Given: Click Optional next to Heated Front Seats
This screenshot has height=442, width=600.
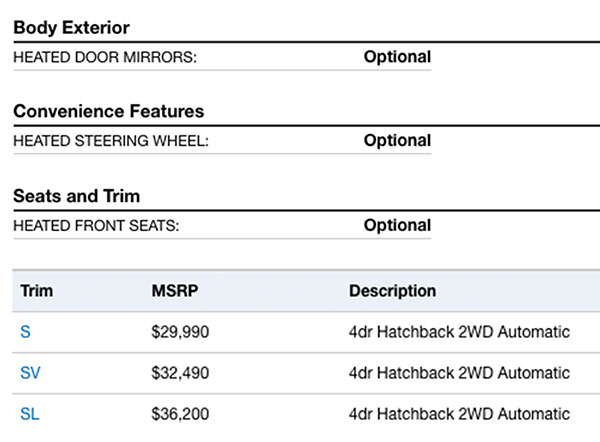Looking at the screenshot, I should pyautogui.click(x=397, y=226).
